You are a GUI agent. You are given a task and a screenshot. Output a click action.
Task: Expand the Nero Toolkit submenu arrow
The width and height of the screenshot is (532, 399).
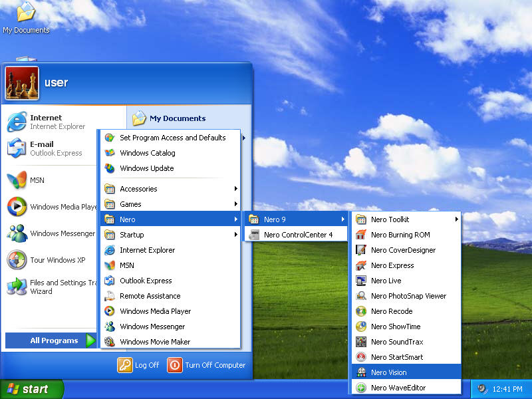[457, 219]
